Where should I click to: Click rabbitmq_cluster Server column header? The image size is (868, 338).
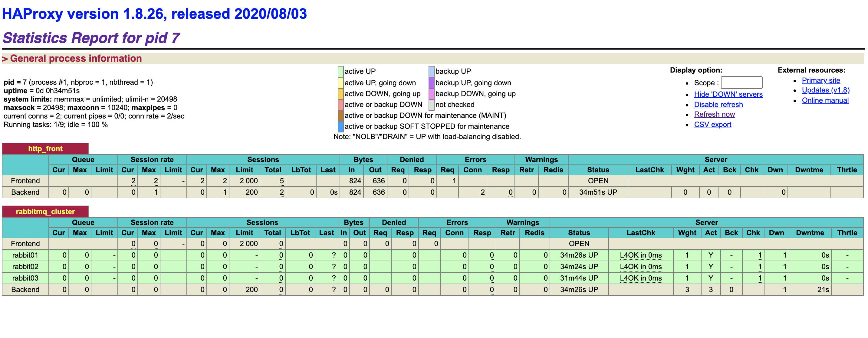706,223
